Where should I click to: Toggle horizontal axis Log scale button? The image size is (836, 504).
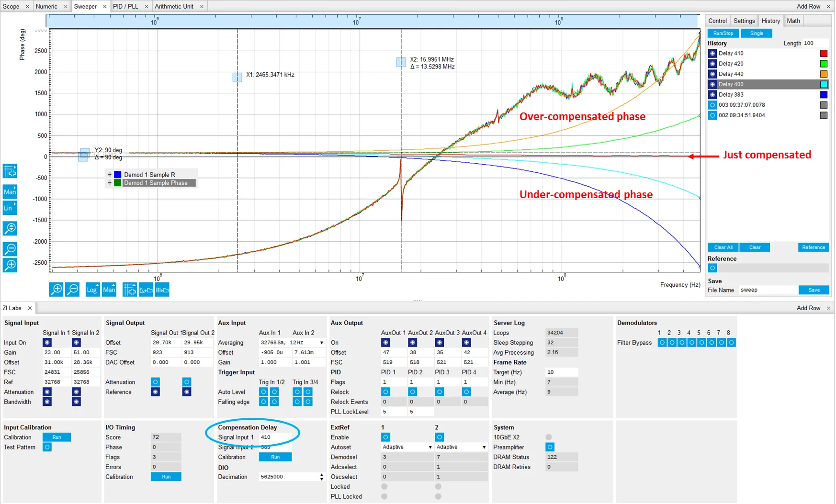92,290
